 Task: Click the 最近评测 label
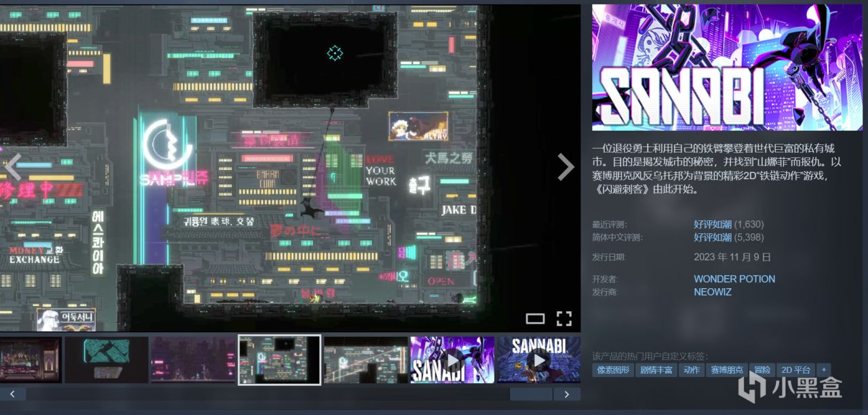tap(609, 224)
